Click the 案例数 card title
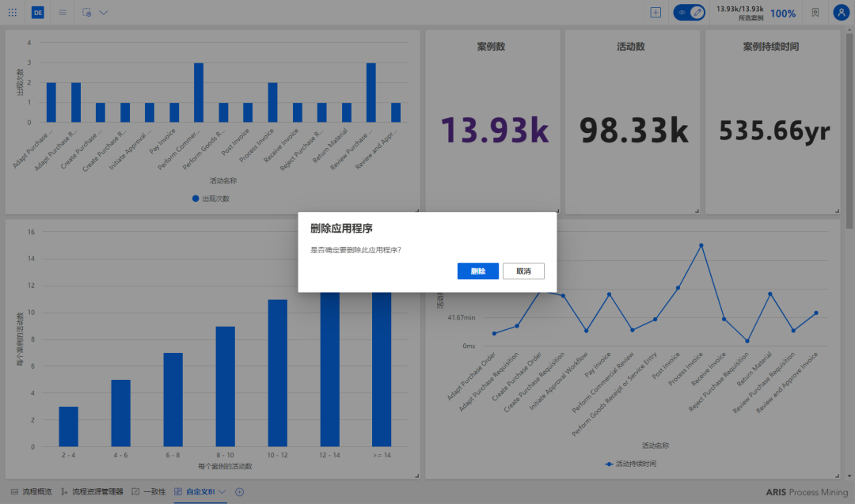The width and height of the screenshot is (855, 504). (491, 47)
